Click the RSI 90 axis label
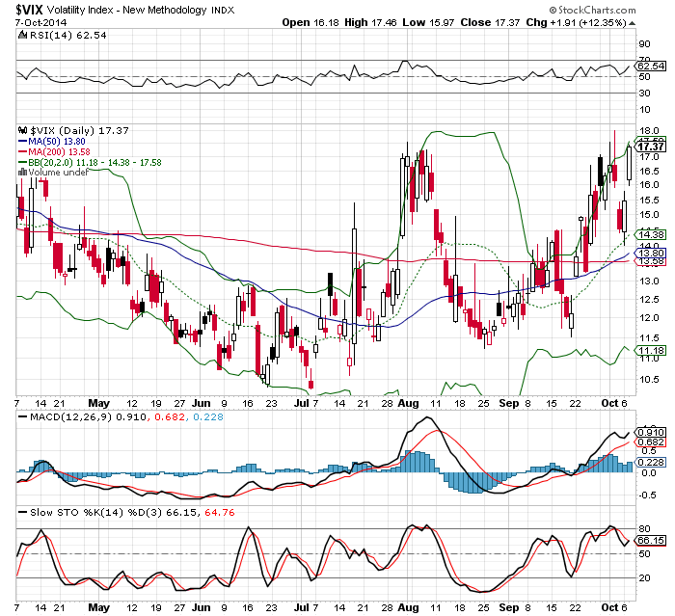The height and width of the screenshot is (616, 675). pos(645,44)
